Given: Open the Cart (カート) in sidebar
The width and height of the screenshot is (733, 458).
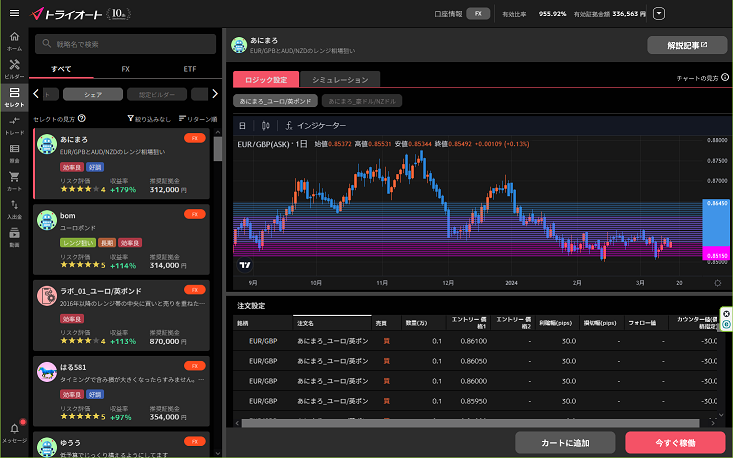Looking at the screenshot, I should [14, 181].
